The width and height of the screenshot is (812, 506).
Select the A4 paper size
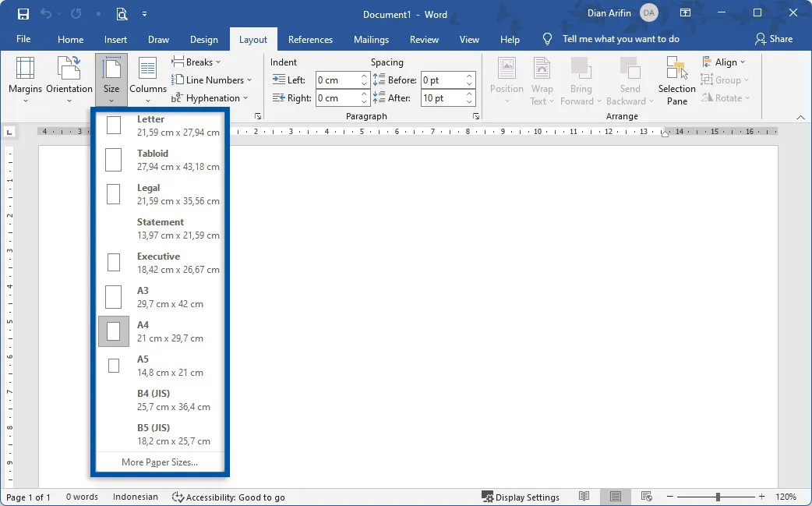pos(160,331)
